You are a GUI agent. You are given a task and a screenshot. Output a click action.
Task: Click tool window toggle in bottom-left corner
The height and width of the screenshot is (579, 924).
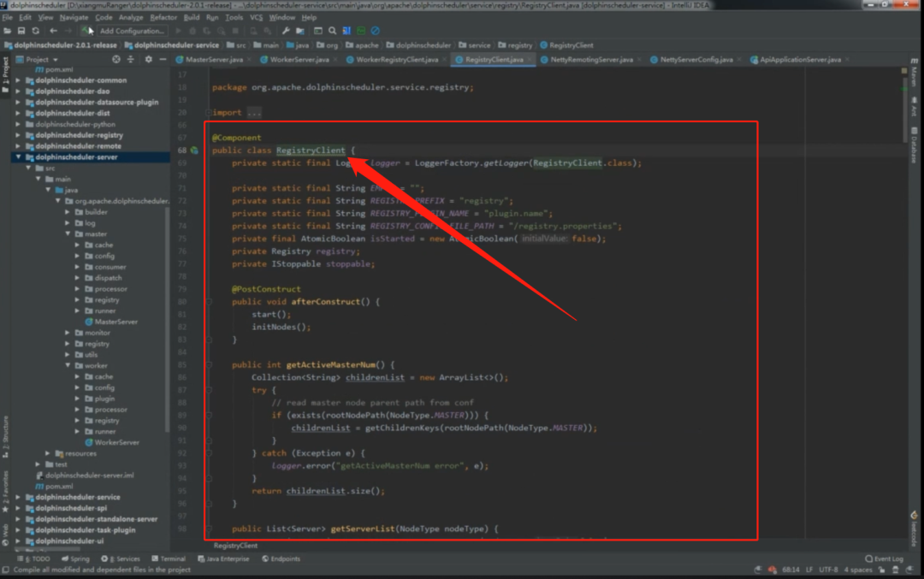(5, 570)
